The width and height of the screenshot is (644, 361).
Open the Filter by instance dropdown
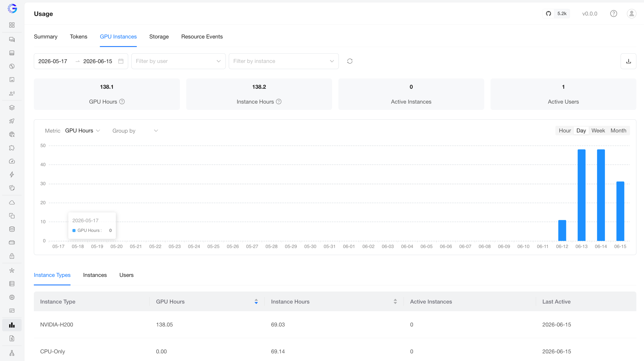click(x=284, y=61)
